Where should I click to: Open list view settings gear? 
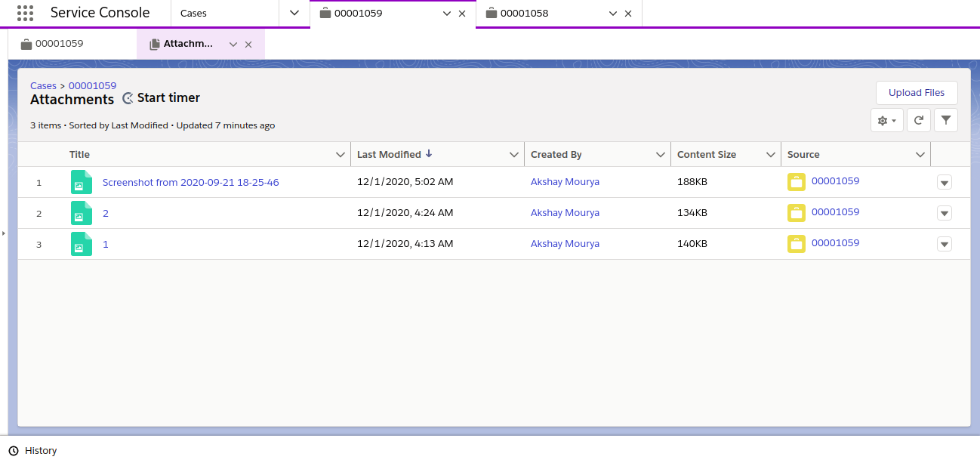886,120
